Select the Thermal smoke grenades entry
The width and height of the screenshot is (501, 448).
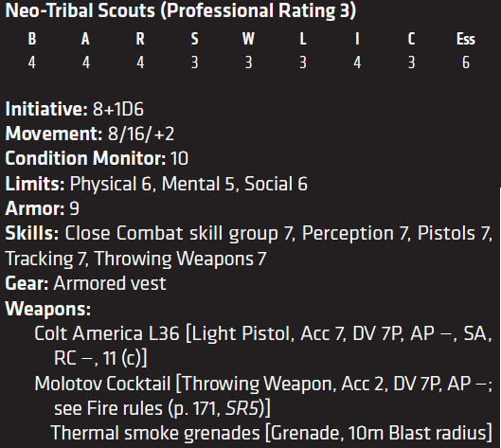click(271, 433)
